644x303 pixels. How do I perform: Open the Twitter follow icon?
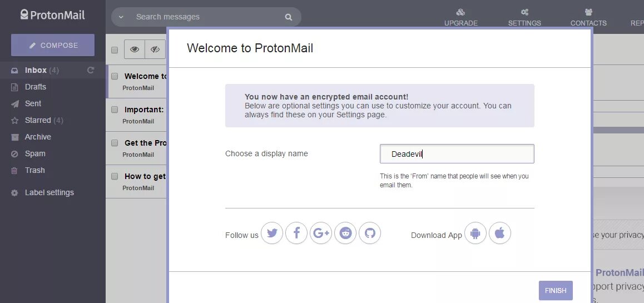(x=272, y=233)
